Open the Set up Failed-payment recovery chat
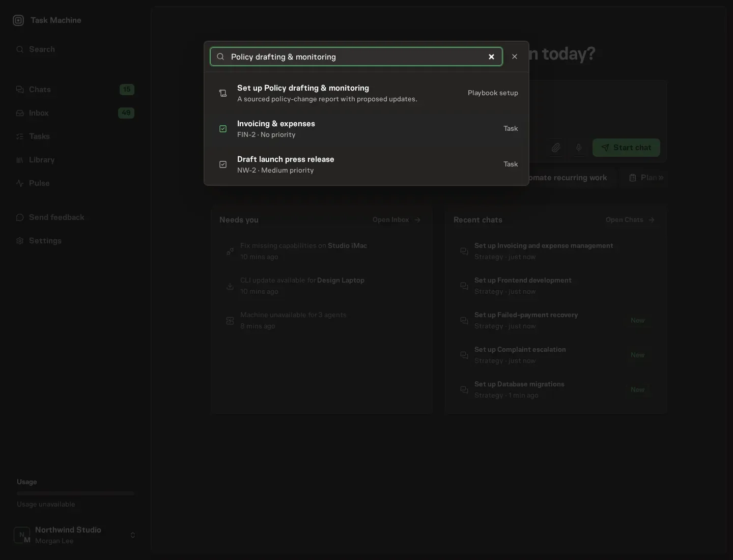The width and height of the screenshot is (733, 560). point(556,321)
